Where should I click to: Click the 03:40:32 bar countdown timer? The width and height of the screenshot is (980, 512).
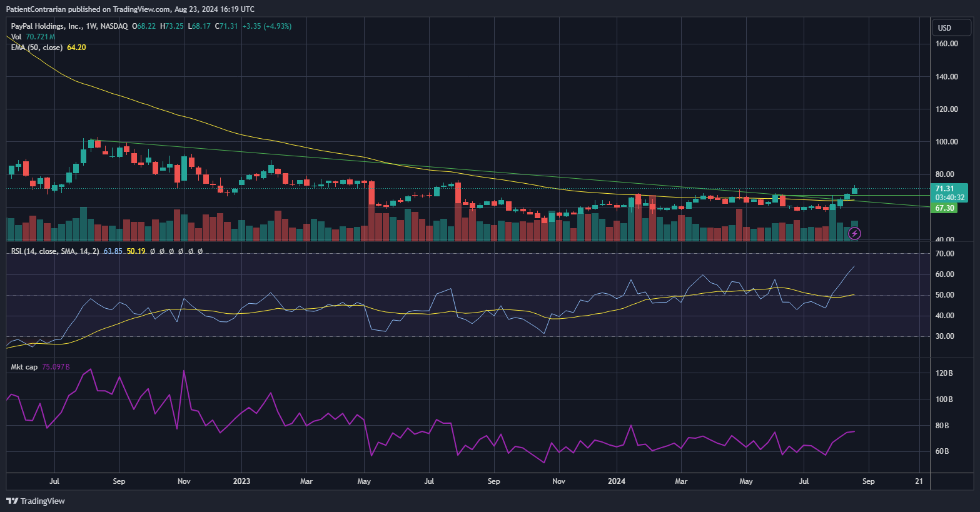949,198
